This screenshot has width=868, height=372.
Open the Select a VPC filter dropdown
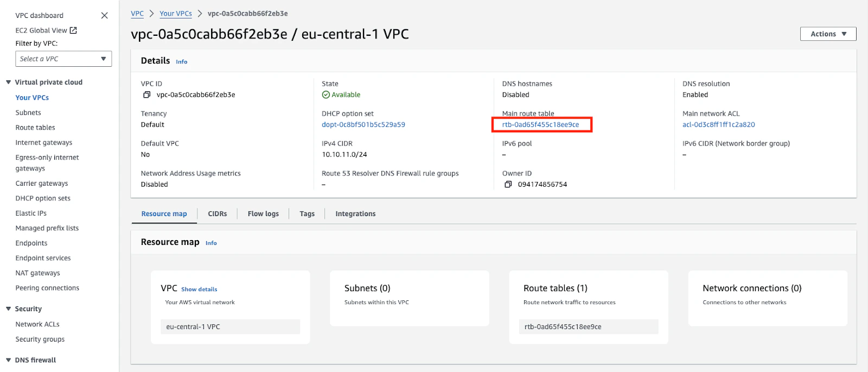click(x=63, y=59)
